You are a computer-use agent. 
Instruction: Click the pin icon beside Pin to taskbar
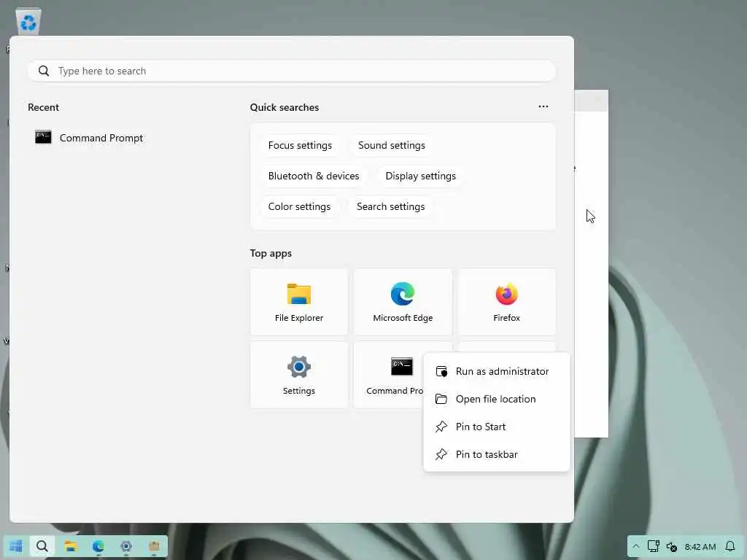pyautogui.click(x=441, y=454)
